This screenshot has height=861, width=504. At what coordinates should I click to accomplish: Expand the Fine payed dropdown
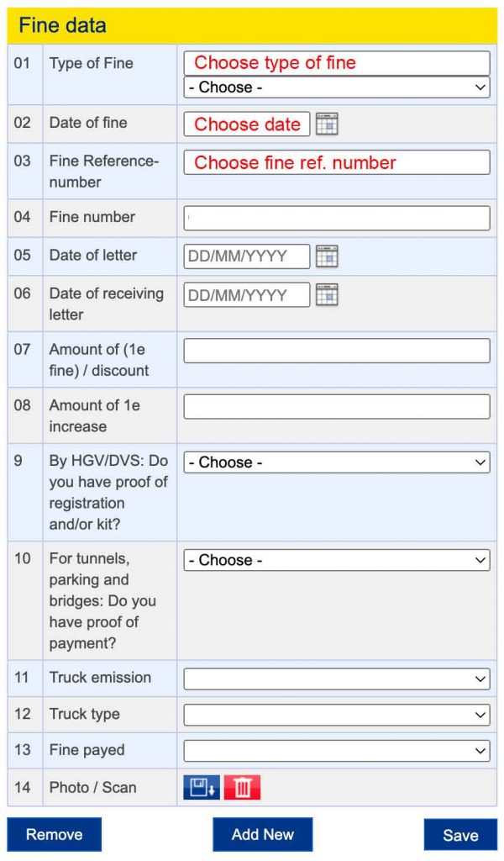pos(336,751)
